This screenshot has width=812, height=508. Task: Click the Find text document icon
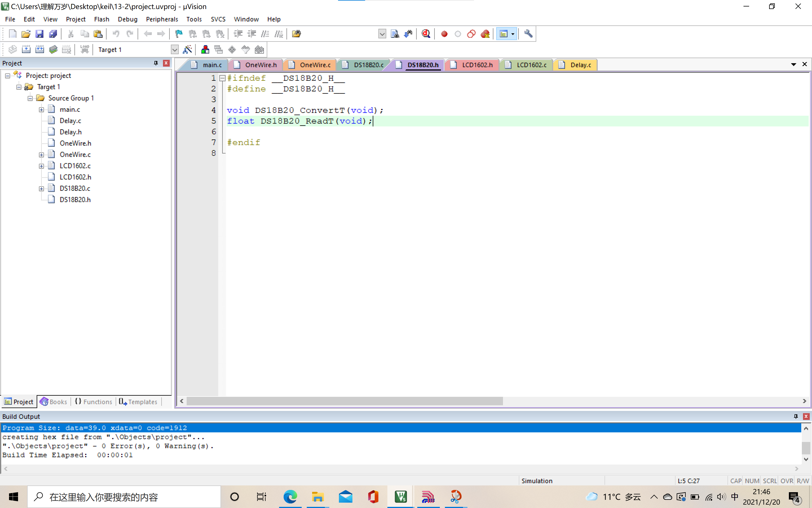395,34
